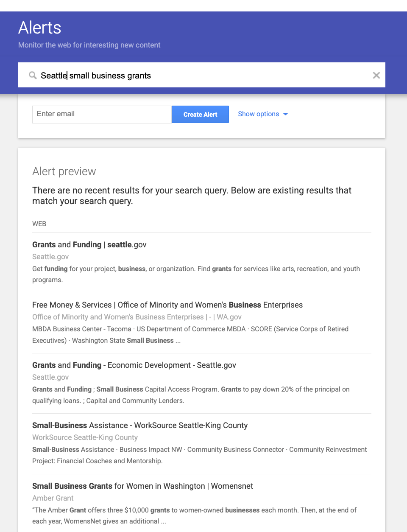Open Grants and Funding - Economic Development result

point(134,365)
